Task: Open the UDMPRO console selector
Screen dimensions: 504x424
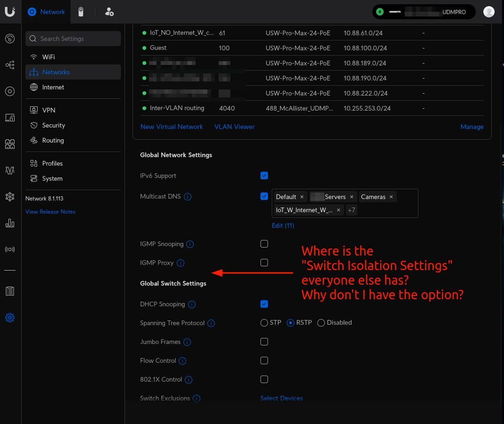Action: pos(424,12)
